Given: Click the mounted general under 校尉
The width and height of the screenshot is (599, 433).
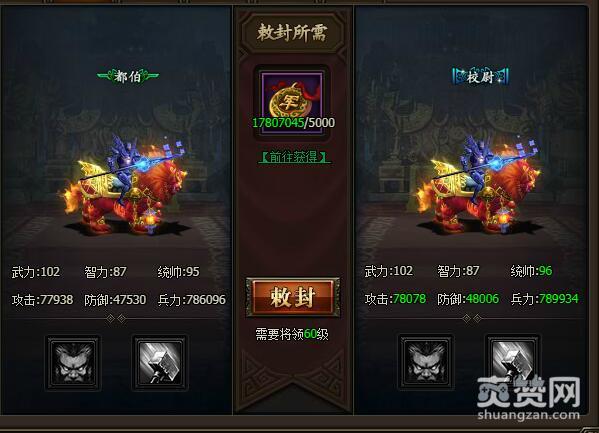Looking at the screenshot, I should [x=479, y=185].
